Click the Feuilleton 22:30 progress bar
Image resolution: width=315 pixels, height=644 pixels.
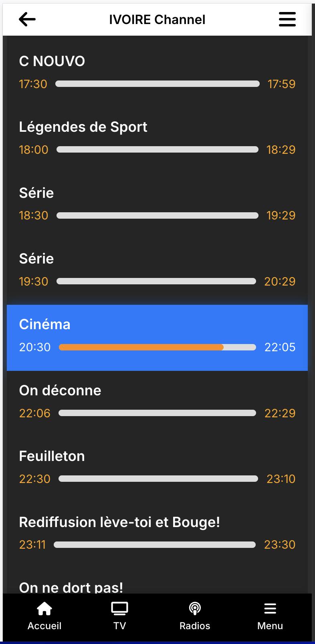(x=158, y=479)
